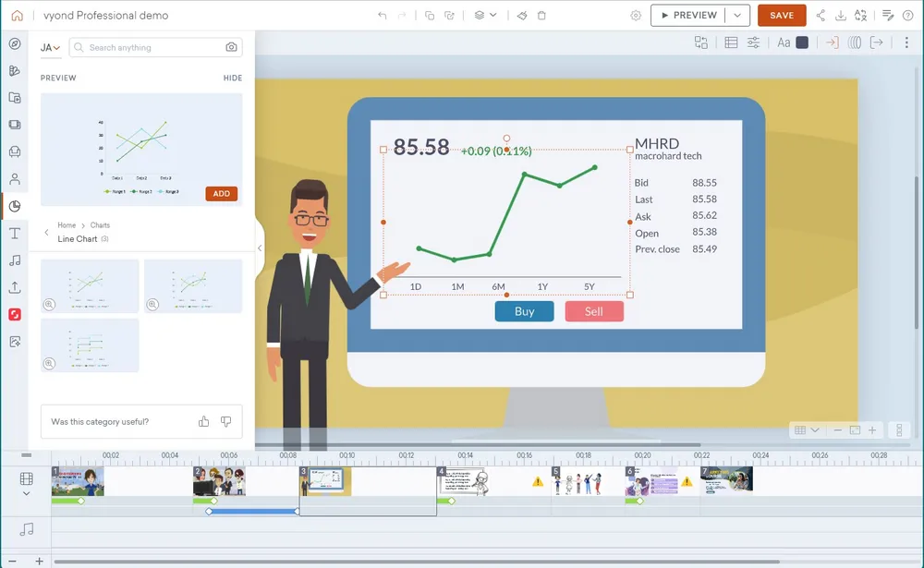Open the Text tool in the sidebar
Image resolution: width=924 pixels, height=568 pixels.
[x=15, y=234]
